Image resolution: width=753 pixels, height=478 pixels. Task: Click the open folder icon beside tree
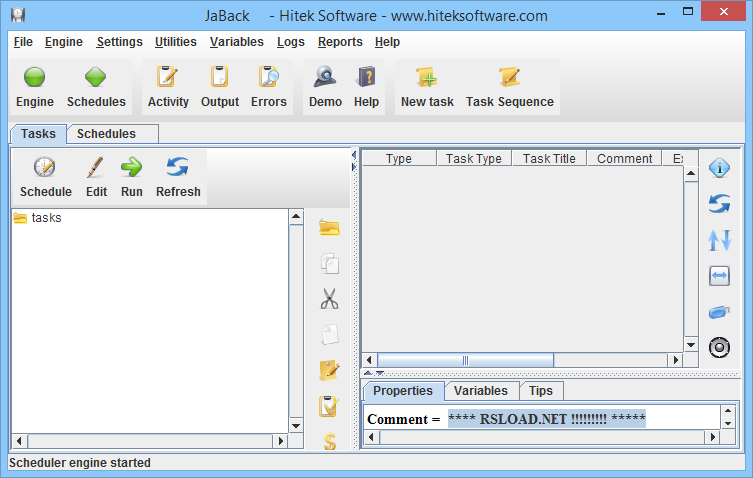pos(329,227)
